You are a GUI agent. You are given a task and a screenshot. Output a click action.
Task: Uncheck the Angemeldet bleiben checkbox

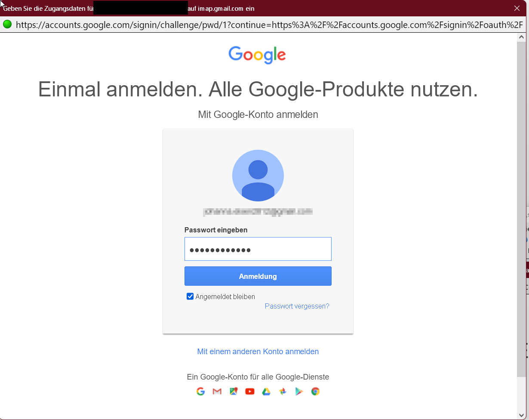pyautogui.click(x=190, y=296)
